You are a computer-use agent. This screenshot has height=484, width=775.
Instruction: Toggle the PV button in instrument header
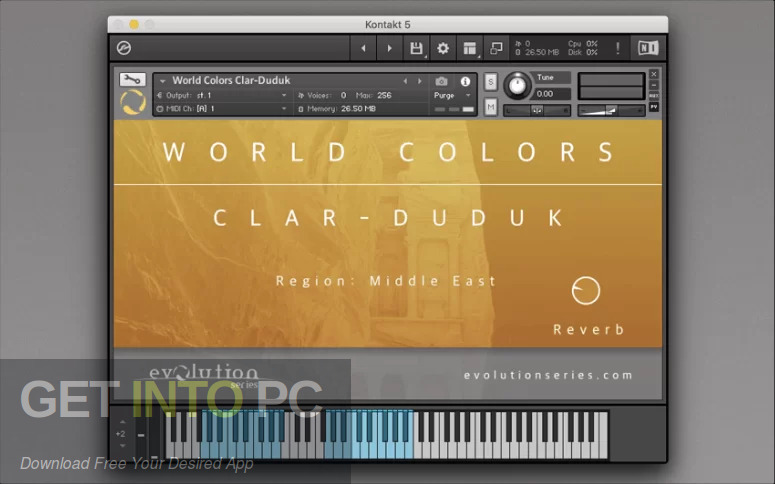coord(653,107)
